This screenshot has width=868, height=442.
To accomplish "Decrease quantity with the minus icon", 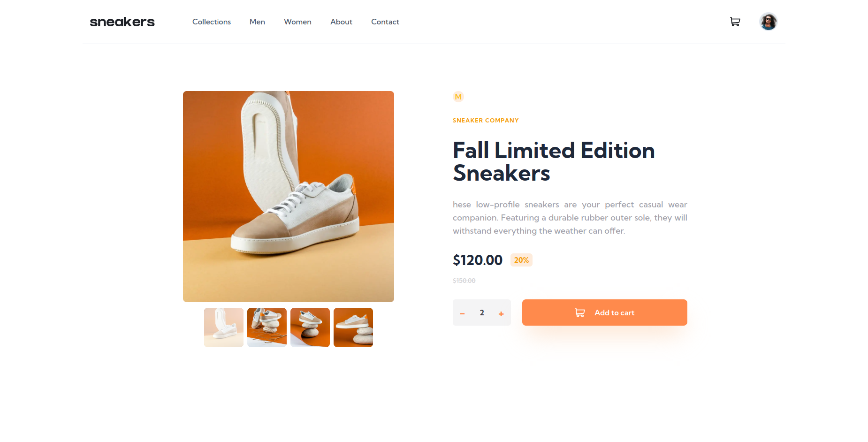I will [462, 313].
